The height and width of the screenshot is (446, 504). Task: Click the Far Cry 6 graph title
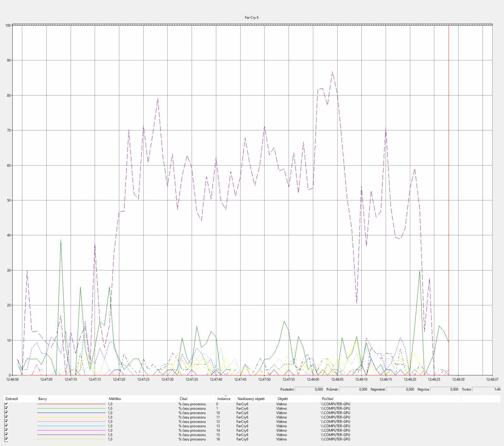pos(252,18)
